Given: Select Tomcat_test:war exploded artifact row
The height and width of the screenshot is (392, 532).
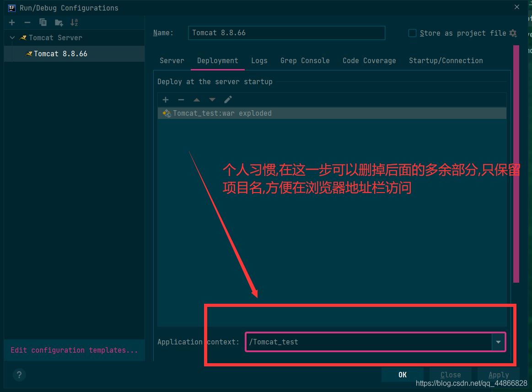Looking at the screenshot, I should pos(332,113).
